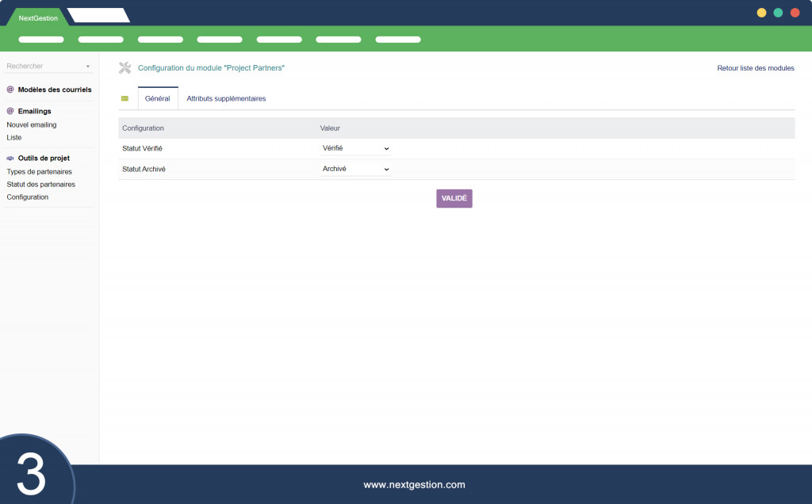Image resolution: width=812 pixels, height=504 pixels.
Task: Click the wrench tools icon beside module title
Action: [x=124, y=68]
